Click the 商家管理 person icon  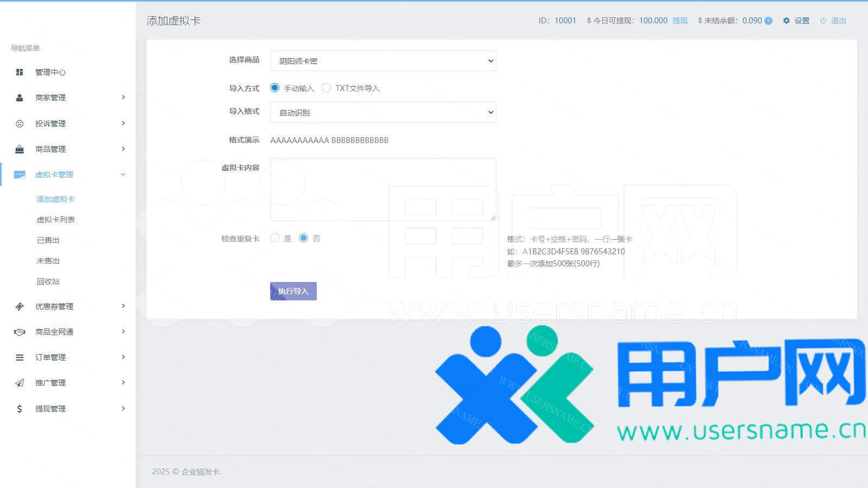click(20, 98)
